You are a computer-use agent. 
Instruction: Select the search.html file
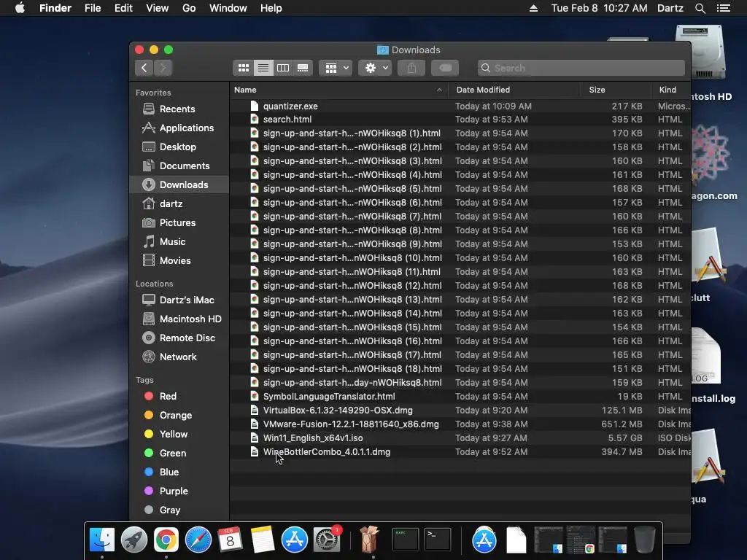click(460, 120)
